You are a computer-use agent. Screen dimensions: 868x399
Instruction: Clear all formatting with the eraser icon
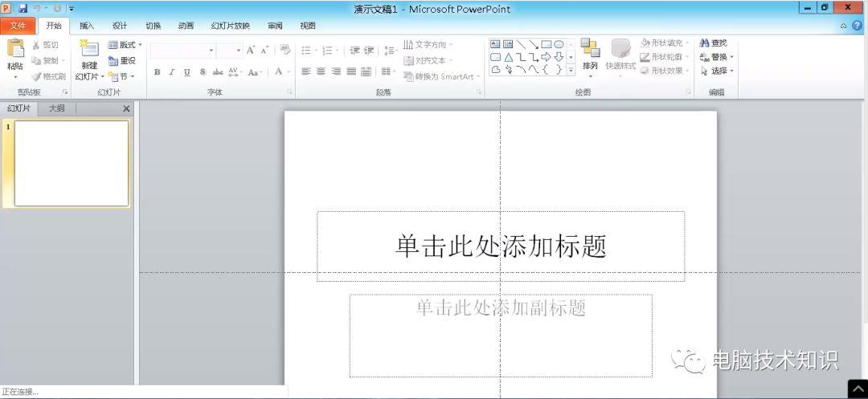(x=285, y=50)
